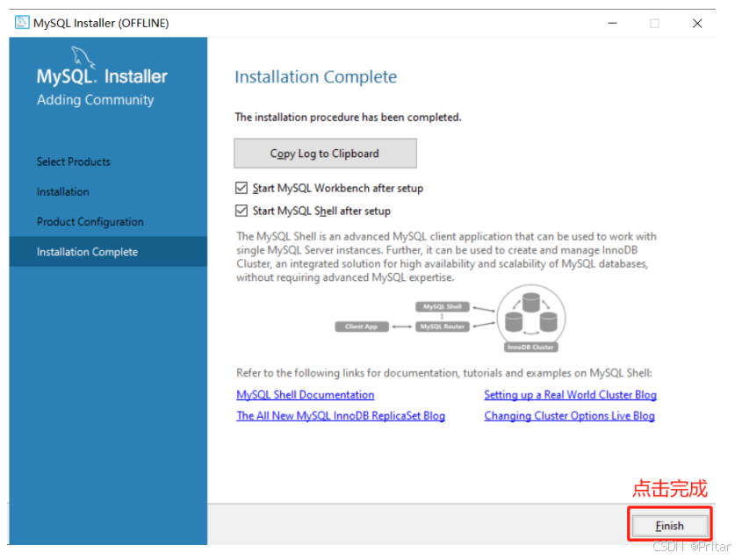Open the MySQL Shell Documentation link
Viewport: 742px width, 560px height.
306,394
